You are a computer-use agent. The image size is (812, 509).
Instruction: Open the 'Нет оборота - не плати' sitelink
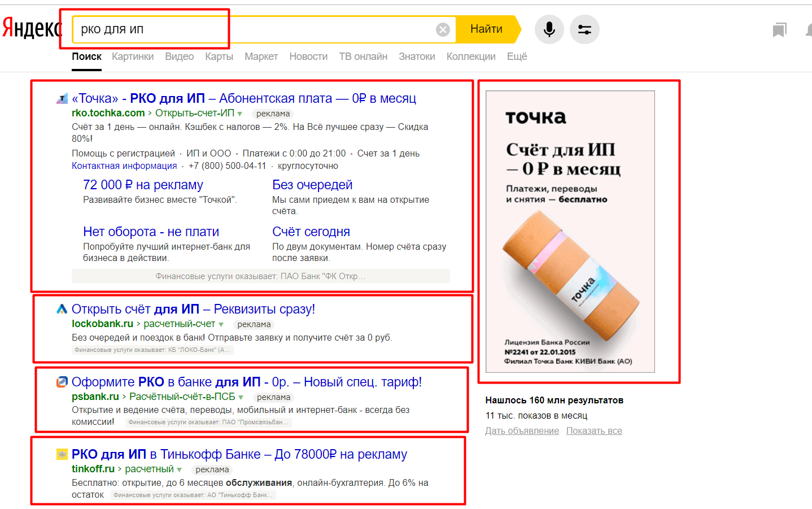[x=151, y=232]
